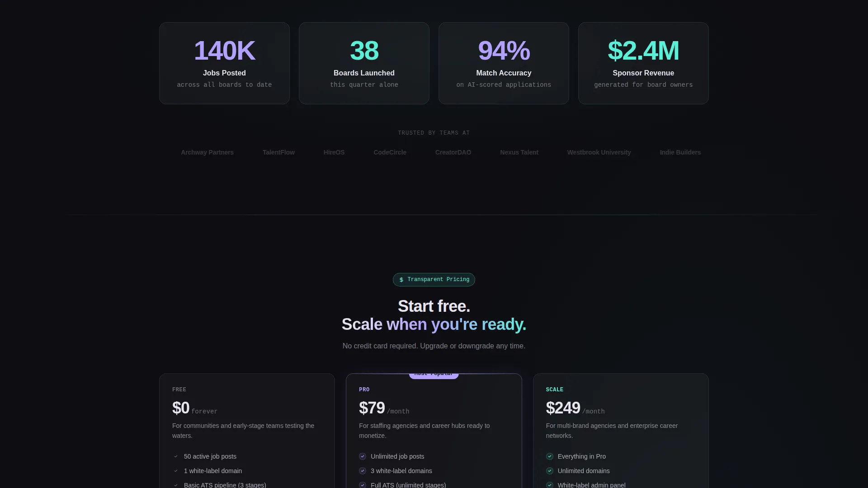This screenshot has width=868, height=488.
Task: Click the $0 forever price
Action: (195, 408)
